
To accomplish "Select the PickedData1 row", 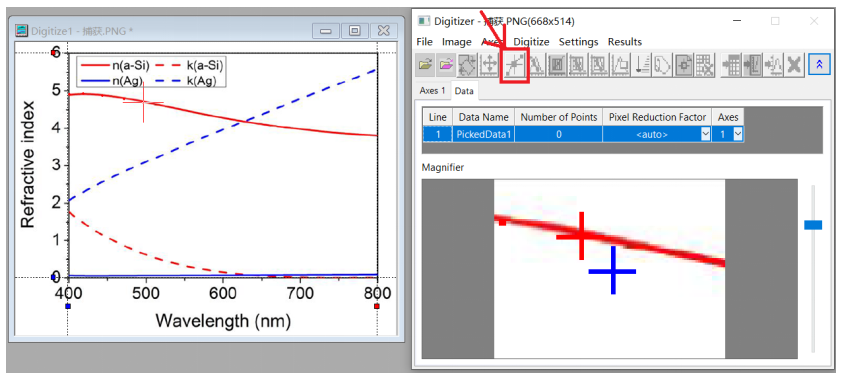I will click(x=583, y=135).
